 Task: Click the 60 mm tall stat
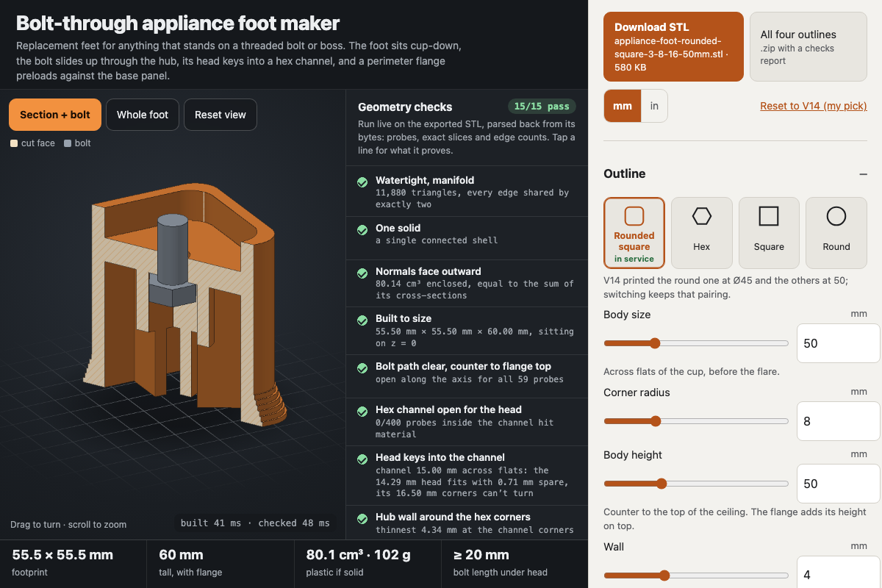pos(220,564)
